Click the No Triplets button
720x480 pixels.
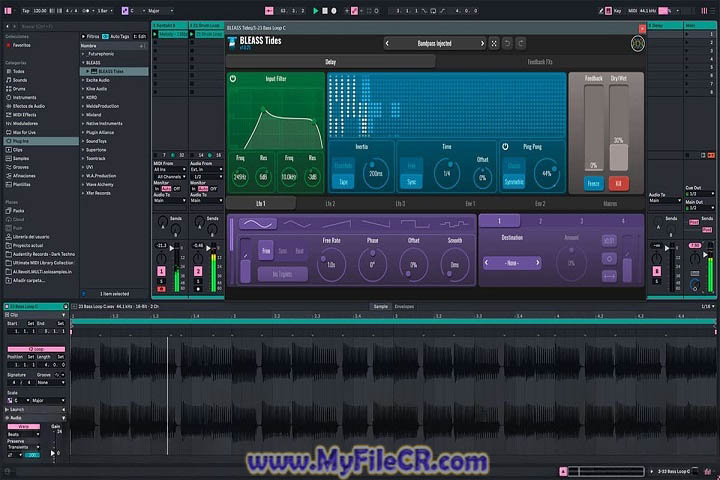[x=282, y=274]
